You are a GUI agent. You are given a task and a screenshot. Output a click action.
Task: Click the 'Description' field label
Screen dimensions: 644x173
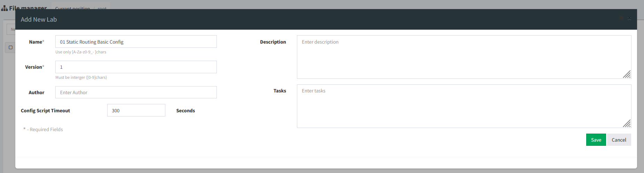[273, 42]
